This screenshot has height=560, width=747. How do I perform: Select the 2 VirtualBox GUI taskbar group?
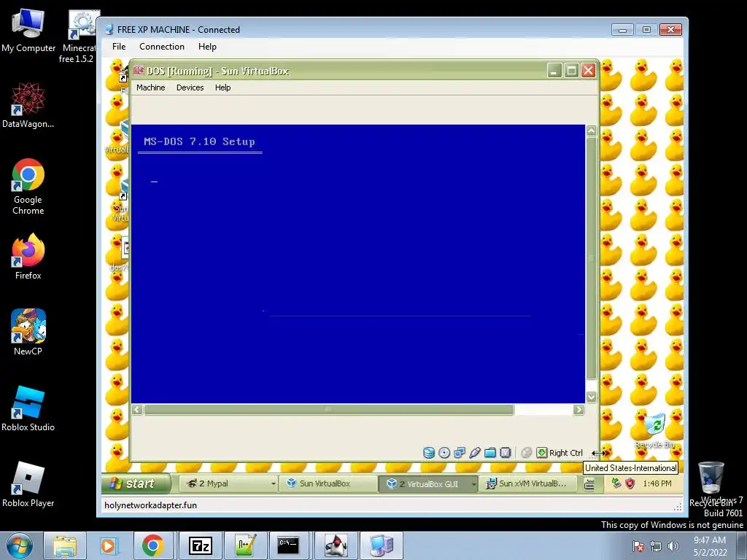426,484
